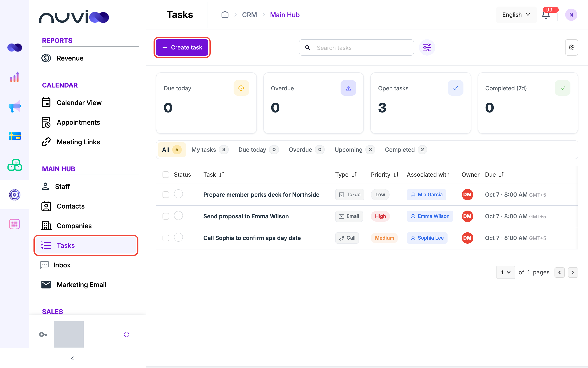The image size is (588, 368).
Task: Sort by Task column arrows
Action: (222, 175)
